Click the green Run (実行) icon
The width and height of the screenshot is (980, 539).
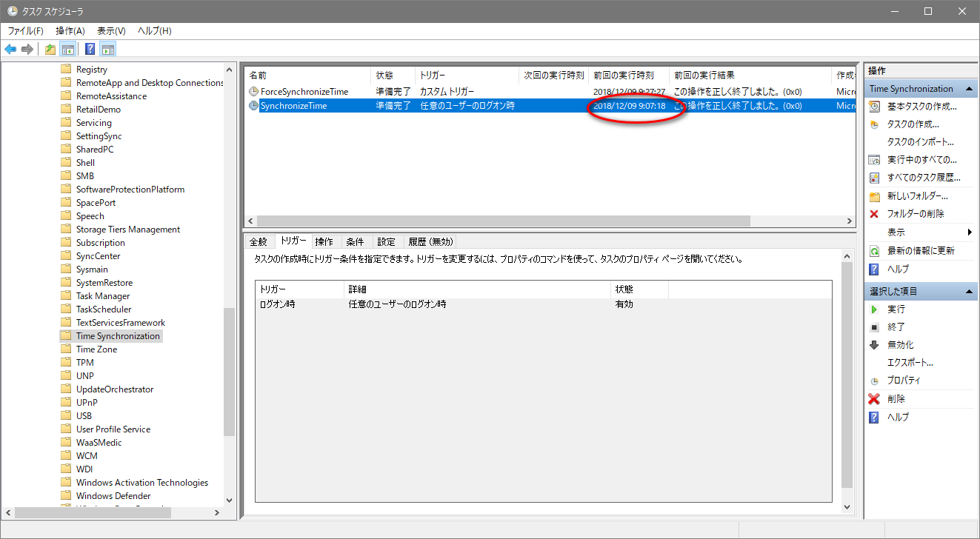[874, 309]
